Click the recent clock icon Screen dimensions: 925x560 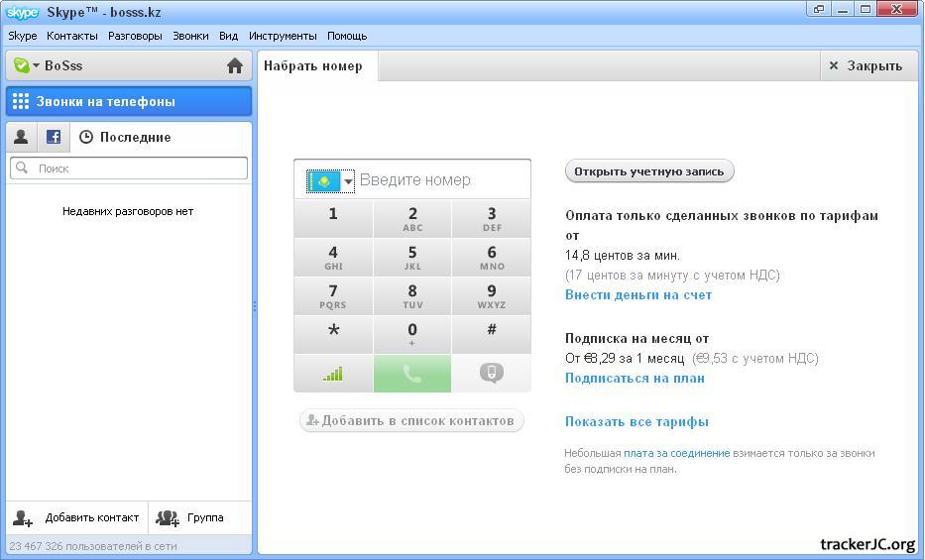pyautogui.click(x=86, y=137)
